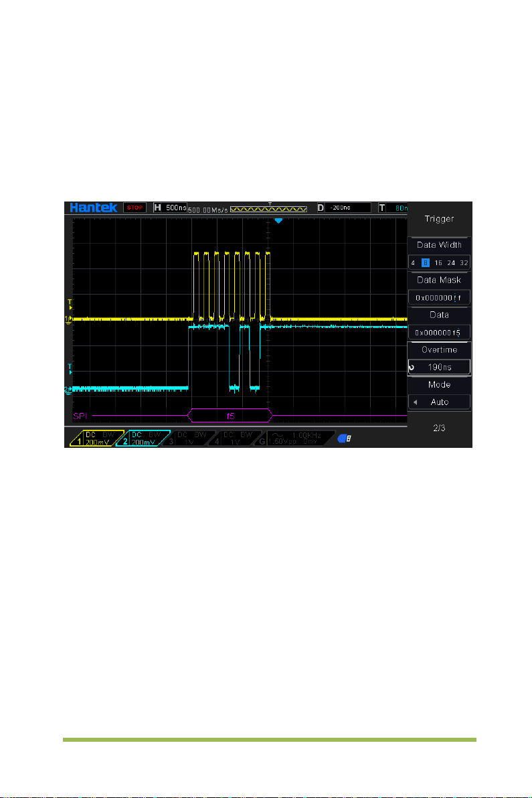Click the Data Mask menu label
The width and height of the screenshot is (532, 798).
coord(440,280)
